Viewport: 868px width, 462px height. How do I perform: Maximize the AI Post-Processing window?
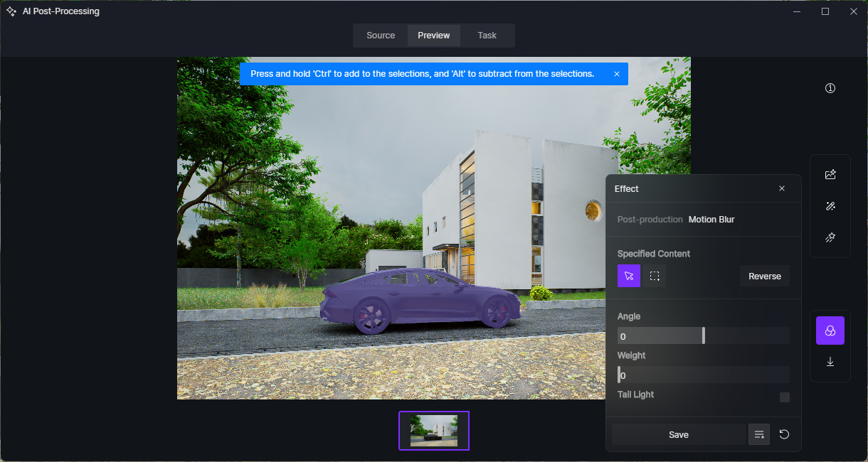click(825, 11)
